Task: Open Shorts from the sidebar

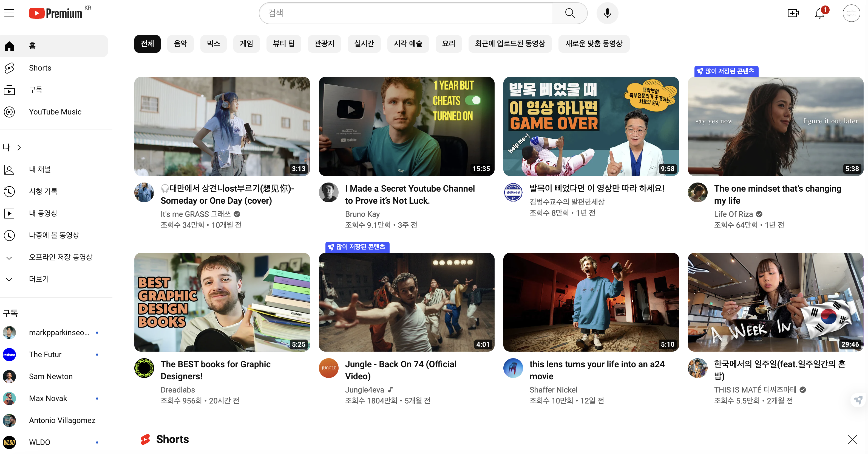Action: coord(40,68)
